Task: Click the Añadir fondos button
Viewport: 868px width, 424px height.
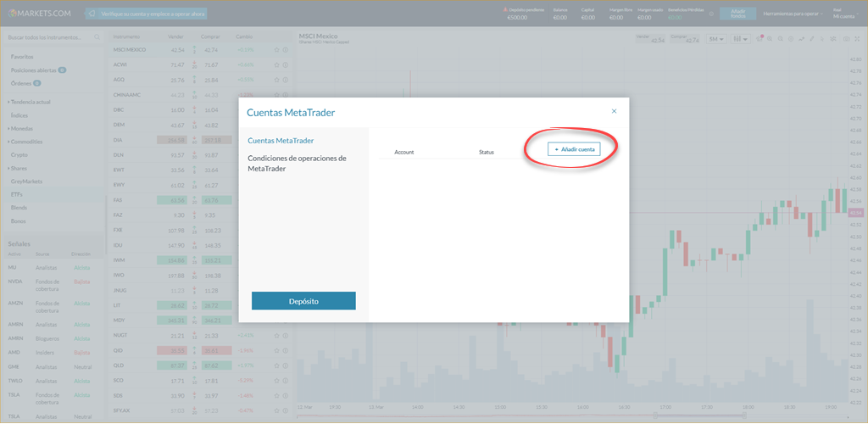Action: (x=738, y=14)
